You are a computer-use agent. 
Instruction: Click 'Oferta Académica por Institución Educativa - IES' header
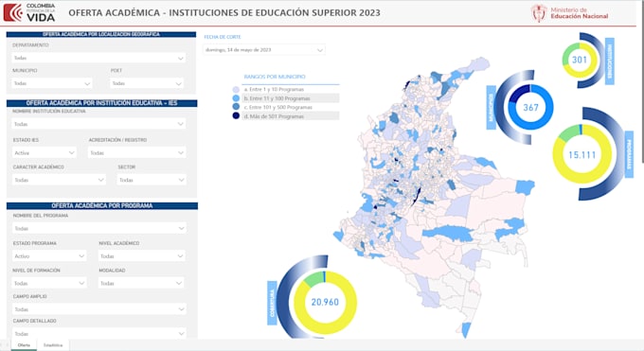102,103
